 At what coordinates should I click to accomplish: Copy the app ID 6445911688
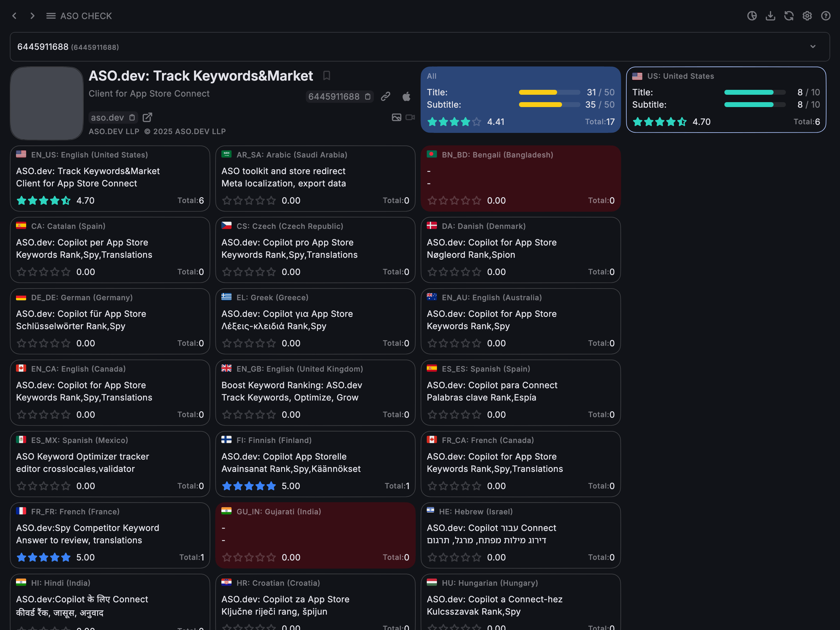368,97
